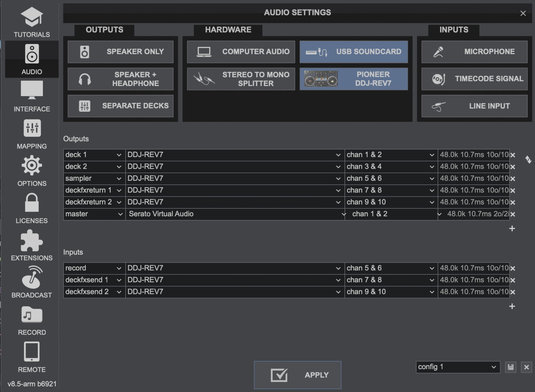The height and width of the screenshot is (392, 535).
Task: Add a new input row
Action: pyautogui.click(x=512, y=306)
